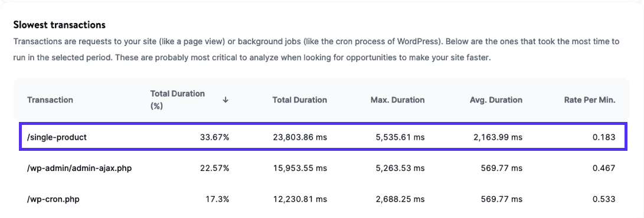The width and height of the screenshot is (644, 218).
Task: Select the wp-cron.php 569.77 ms average
Action: tap(502, 200)
